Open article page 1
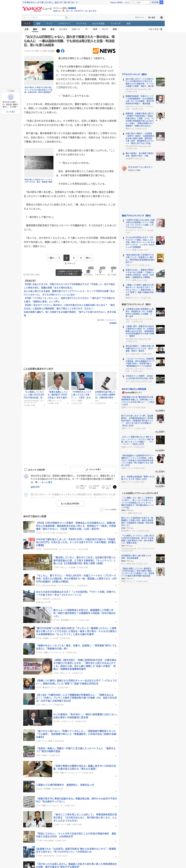 pyautogui.click(x=59, y=258)
